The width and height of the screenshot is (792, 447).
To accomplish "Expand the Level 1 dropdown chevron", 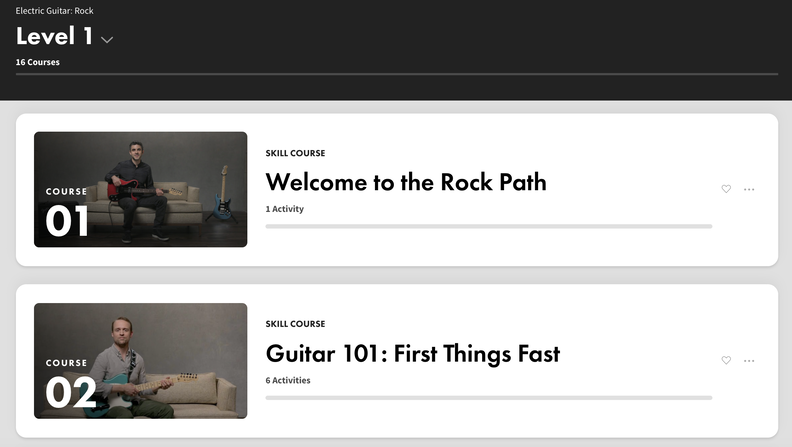I will [x=107, y=40].
